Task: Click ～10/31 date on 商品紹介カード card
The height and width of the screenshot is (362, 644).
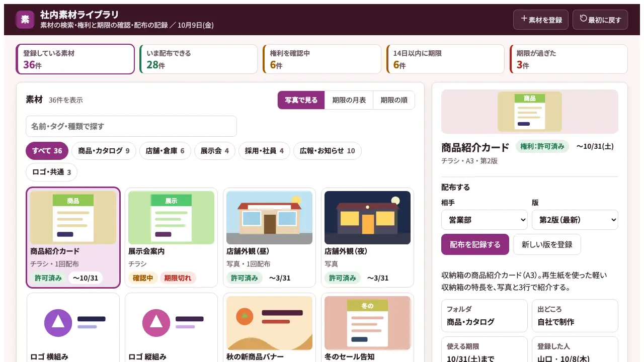Action: (86, 278)
